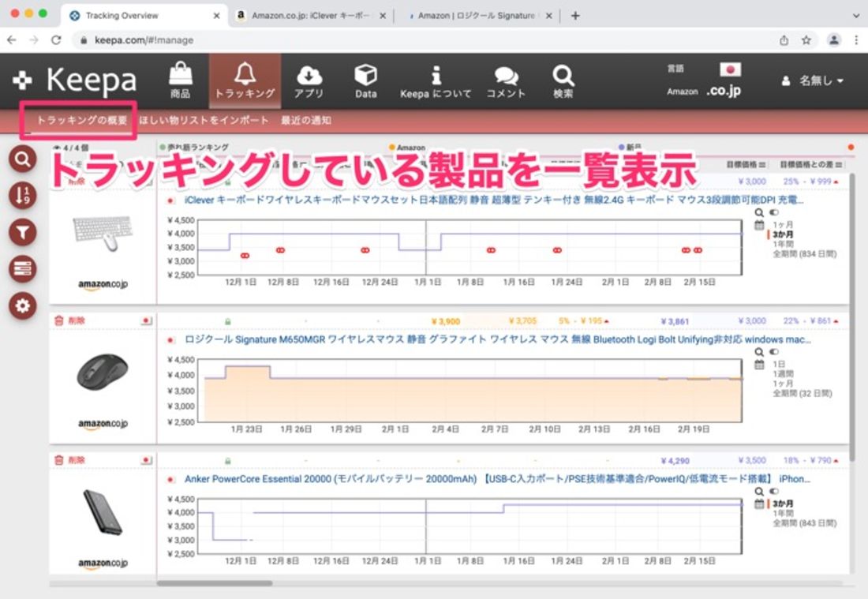The width and height of the screenshot is (868, 599).
Task: Open the 名無し account dropdown
Action: pyautogui.click(x=812, y=80)
